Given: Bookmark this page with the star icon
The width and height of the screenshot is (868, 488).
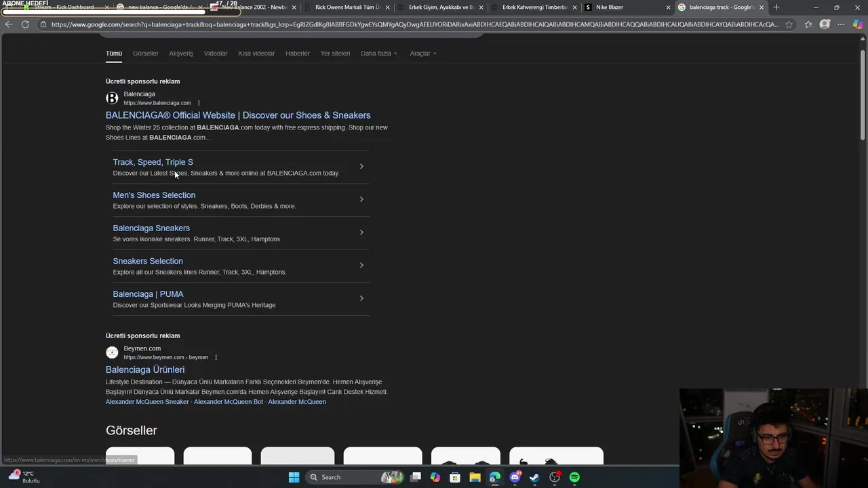Looking at the screenshot, I should tap(789, 24).
